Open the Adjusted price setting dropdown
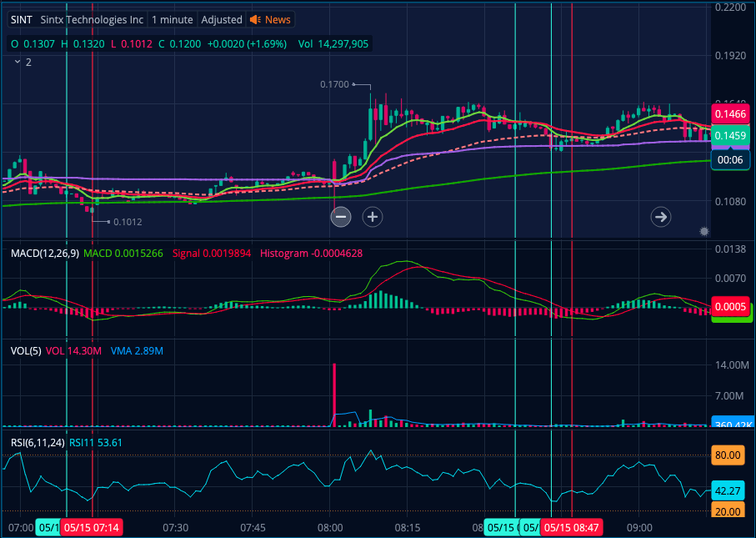 [x=222, y=19]
